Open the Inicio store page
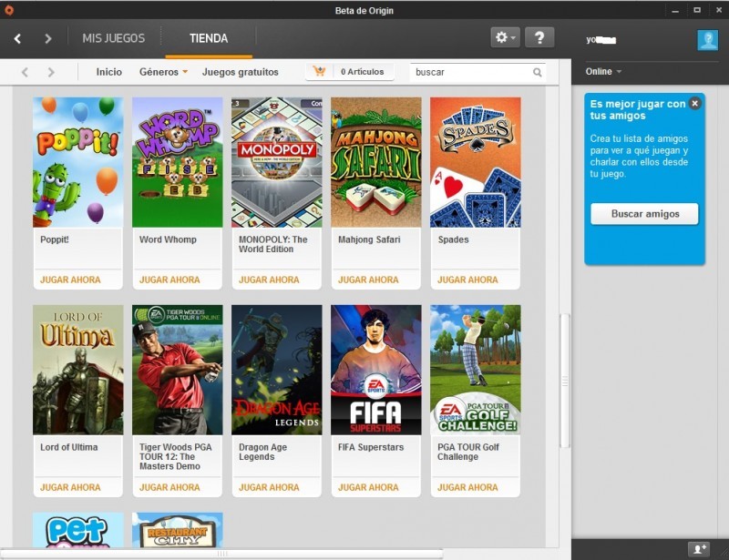The image size is (729, 560). 108,72
